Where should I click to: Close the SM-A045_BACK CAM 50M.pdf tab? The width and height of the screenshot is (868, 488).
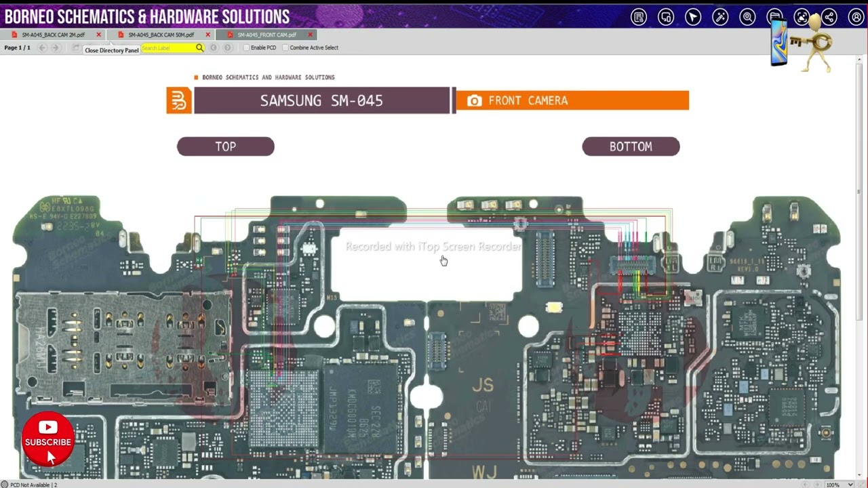point(207,35)
